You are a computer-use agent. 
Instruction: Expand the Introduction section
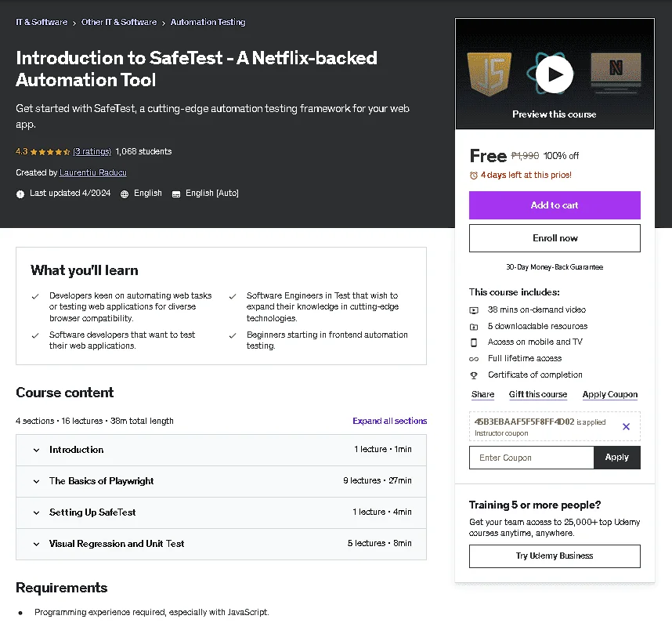point(221,450)
